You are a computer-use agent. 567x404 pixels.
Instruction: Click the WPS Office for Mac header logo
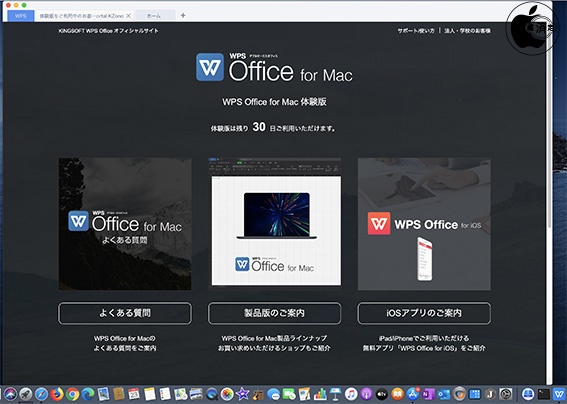[274, 68]
